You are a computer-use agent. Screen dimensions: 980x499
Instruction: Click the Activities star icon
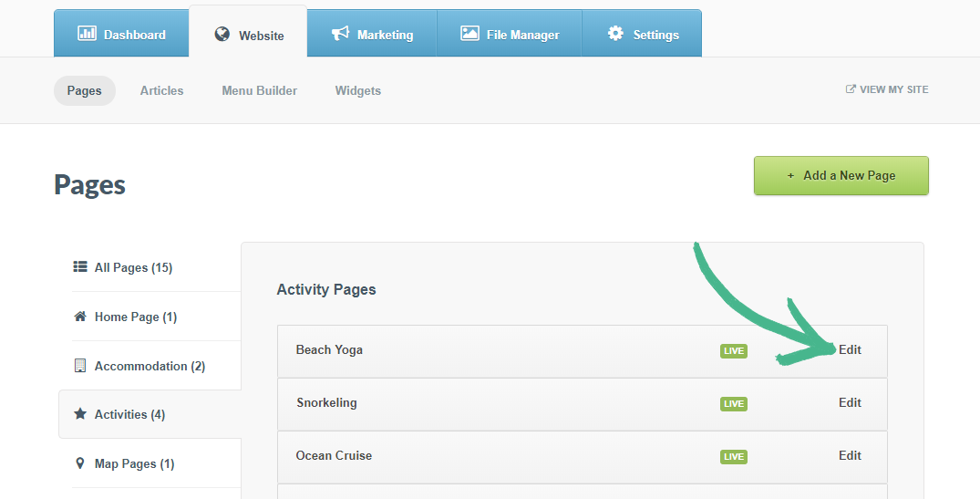[80, 414]
